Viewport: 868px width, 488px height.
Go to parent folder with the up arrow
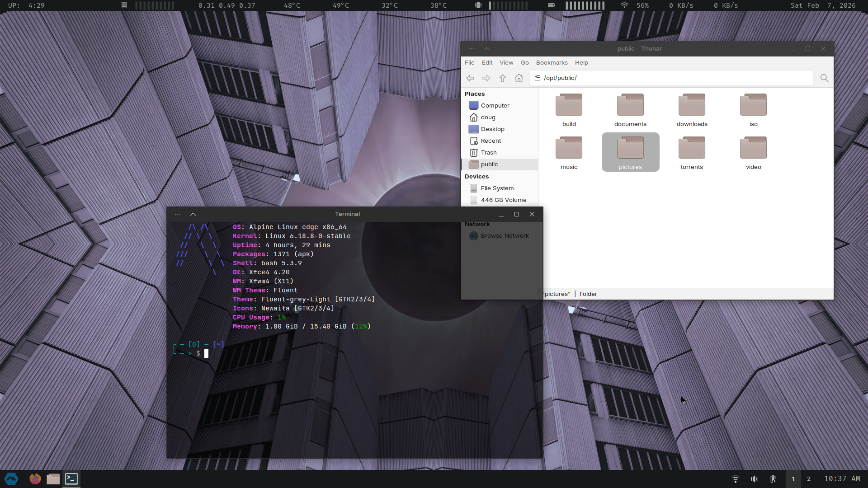pos(503,78)
